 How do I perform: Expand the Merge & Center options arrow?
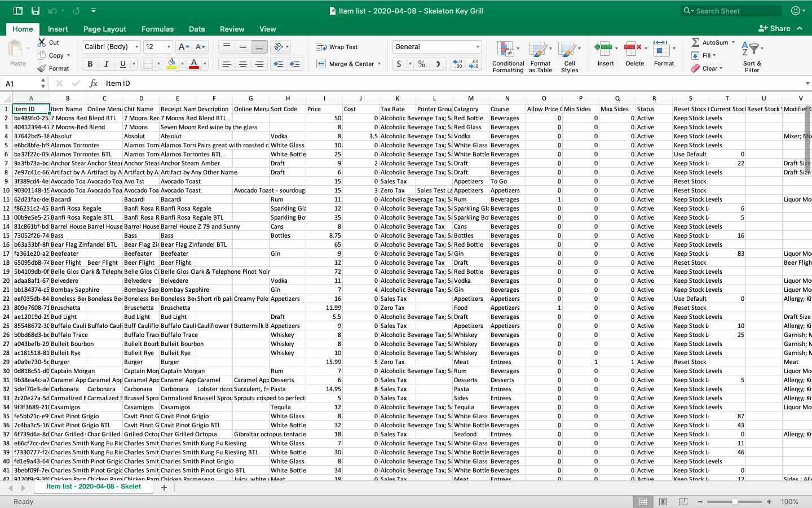pyautogui.click(x=379, y=64)
